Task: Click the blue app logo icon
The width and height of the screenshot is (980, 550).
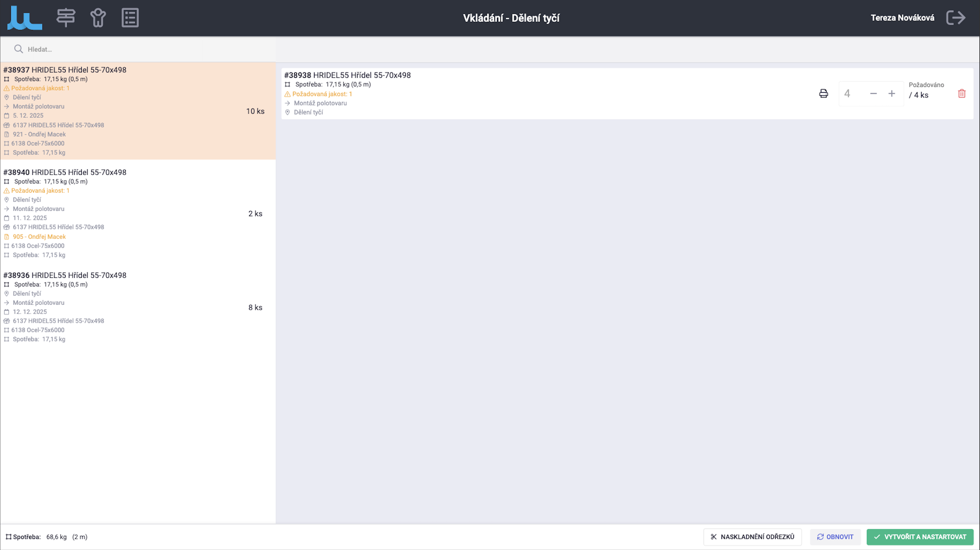Action: click(25, 18)
